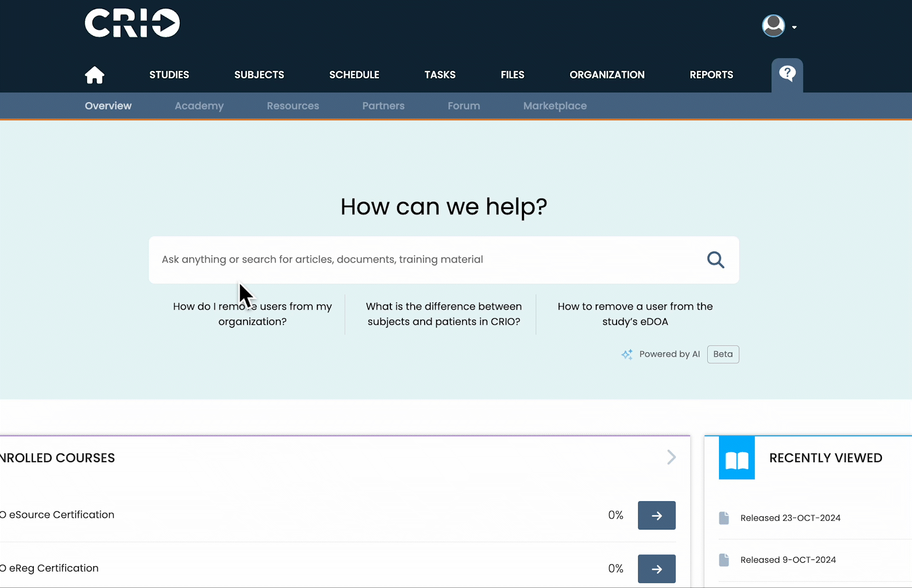The height and width of the screenshot is (588, 912).
Task: Click the Powered by AI sparkle icon
Action: (627, 354)
